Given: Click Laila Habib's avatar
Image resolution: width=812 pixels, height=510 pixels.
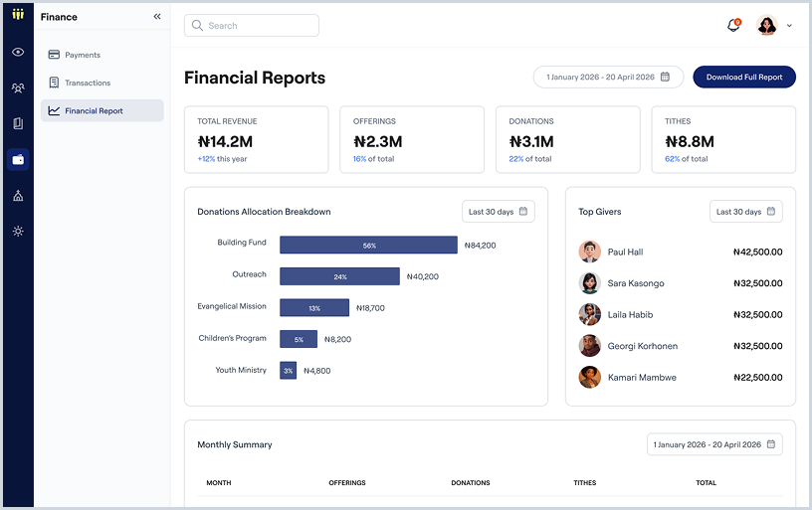Looking at the screenshot, I should pos(590,314).
